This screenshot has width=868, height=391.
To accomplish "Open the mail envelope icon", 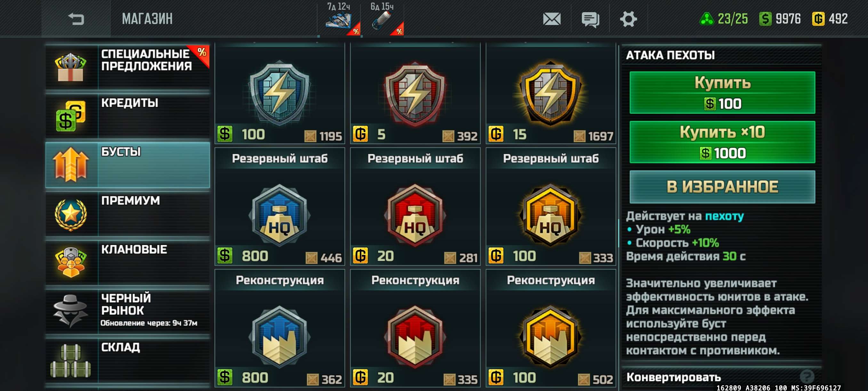I will tap(551, 19).
